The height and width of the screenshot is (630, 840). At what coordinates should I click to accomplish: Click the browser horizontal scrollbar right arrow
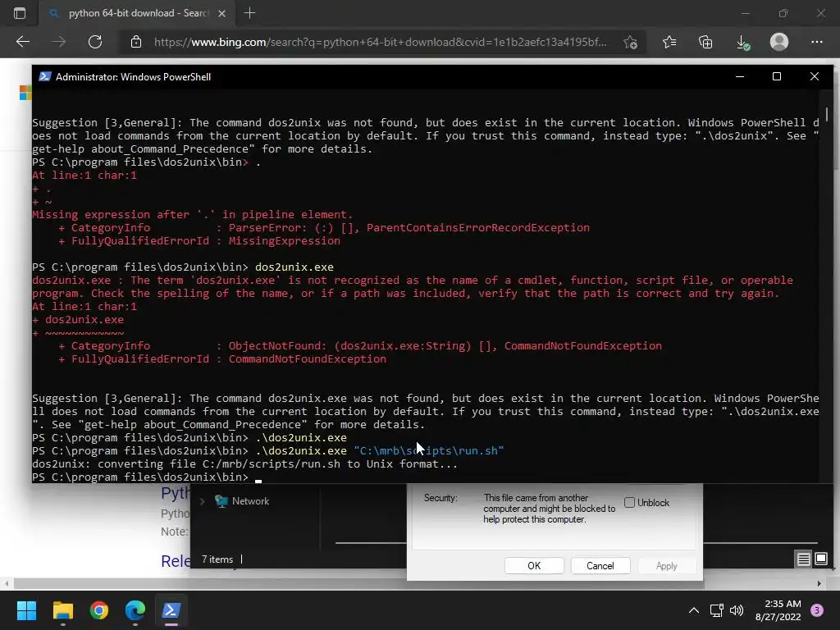[819, 583]
